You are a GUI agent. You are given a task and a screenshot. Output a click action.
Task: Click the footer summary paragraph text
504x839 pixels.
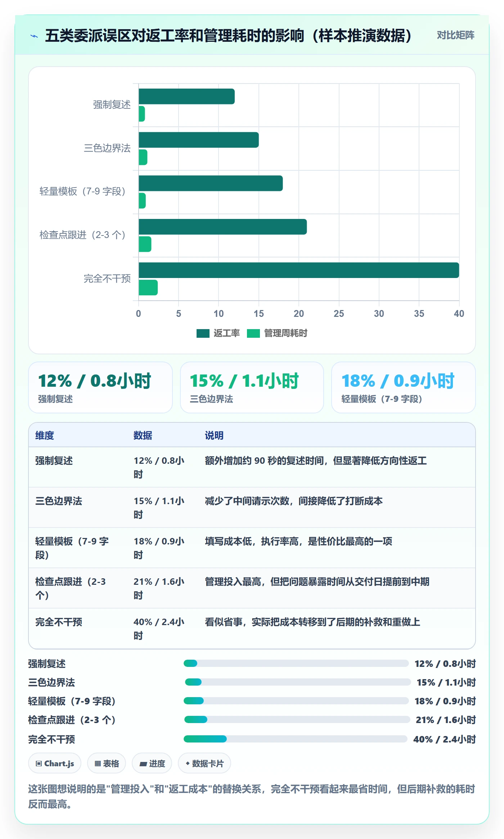(252, 797)
